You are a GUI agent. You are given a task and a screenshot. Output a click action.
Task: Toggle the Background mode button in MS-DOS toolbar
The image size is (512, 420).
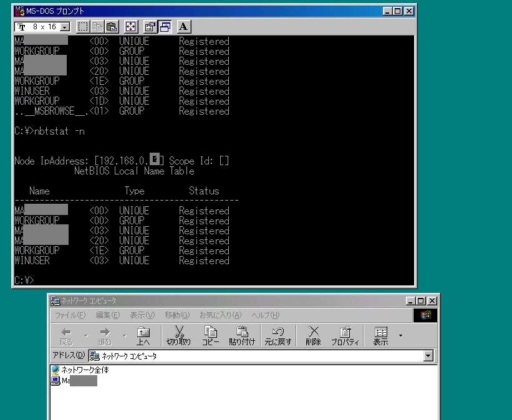(165, 27)
